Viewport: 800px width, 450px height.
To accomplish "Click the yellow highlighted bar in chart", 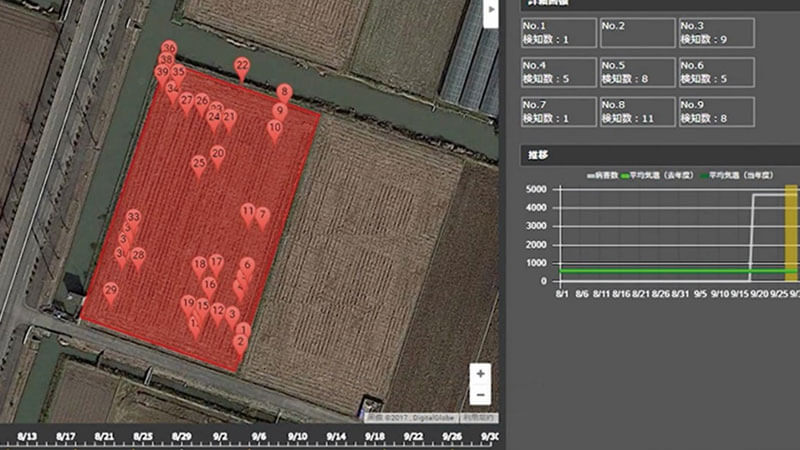I will [x=790, y=232].
